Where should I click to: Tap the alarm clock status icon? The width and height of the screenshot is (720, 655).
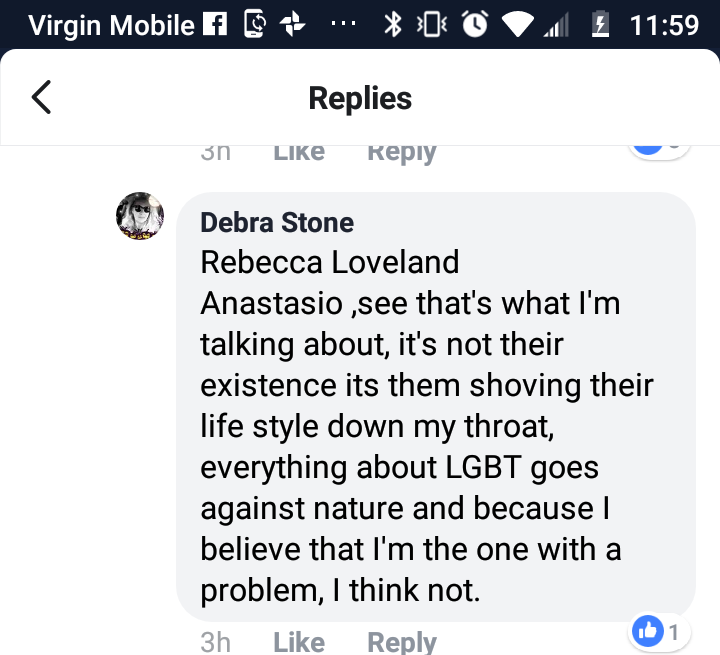[x=473, y=25]
